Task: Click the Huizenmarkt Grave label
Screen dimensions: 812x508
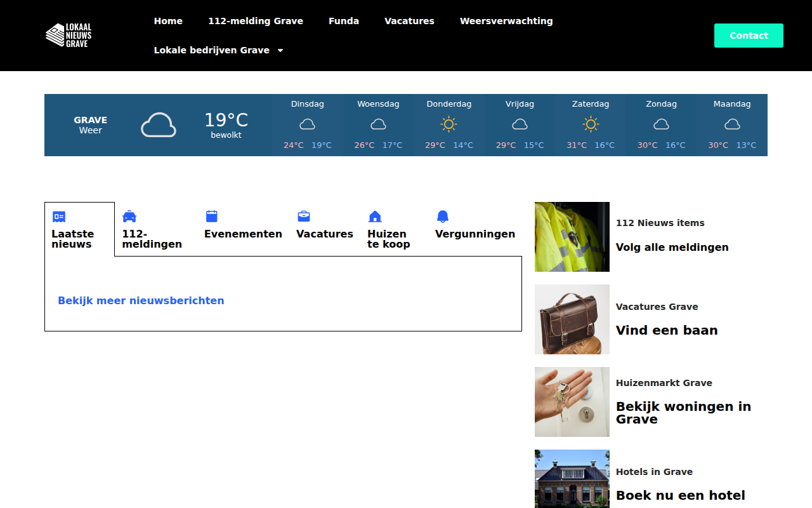Action: [x=664, y=383]
